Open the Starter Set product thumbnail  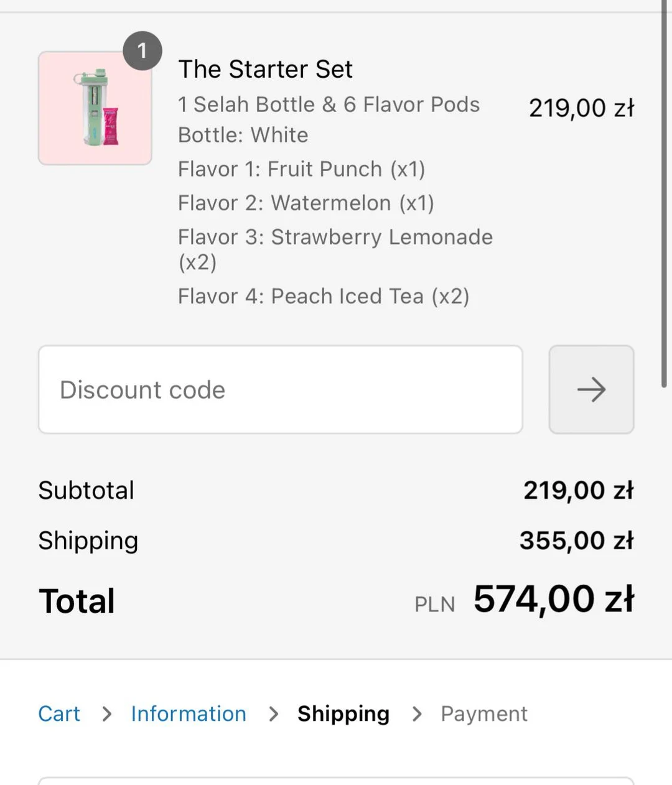(94, 108)
